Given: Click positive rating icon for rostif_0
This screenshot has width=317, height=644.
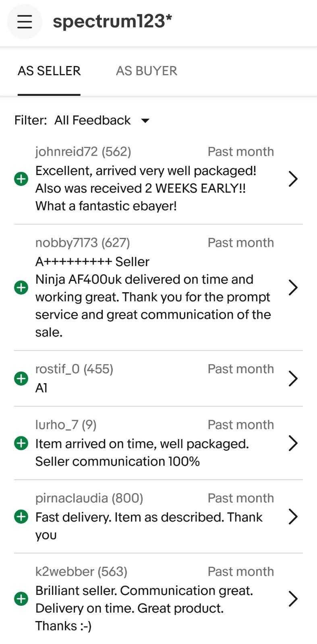Looking at the screenshot, I should (21, 378).
